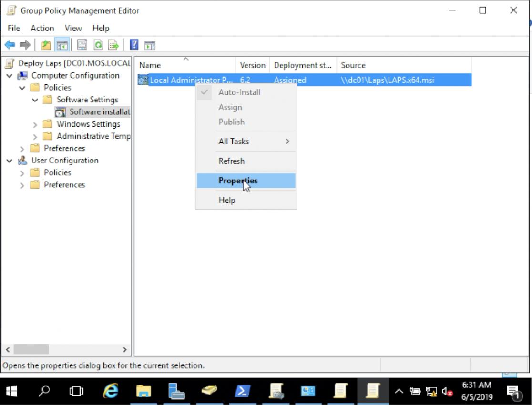Select Assign in the context menu
The image size is (532, 405).
(246, 107)
